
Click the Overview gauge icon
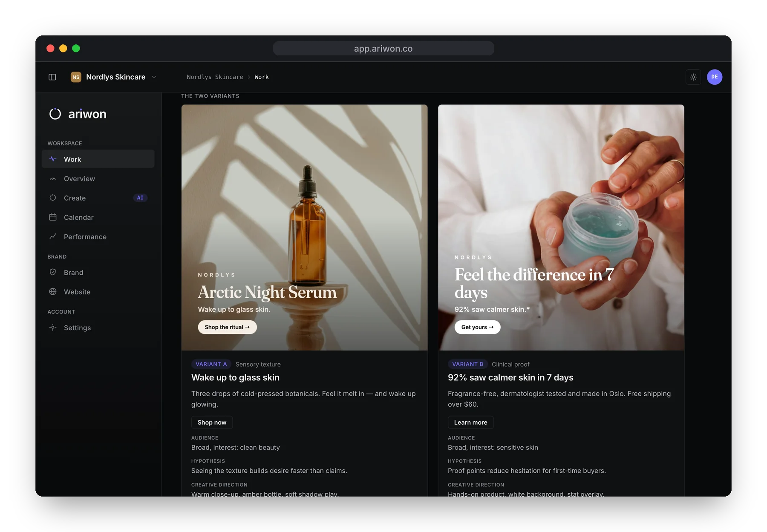click(53, 179)
